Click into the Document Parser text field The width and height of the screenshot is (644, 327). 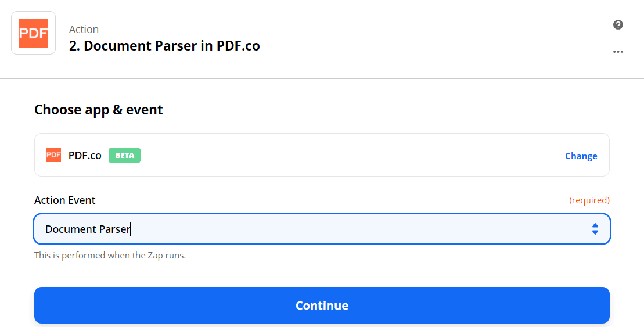(x=88, y=229)
